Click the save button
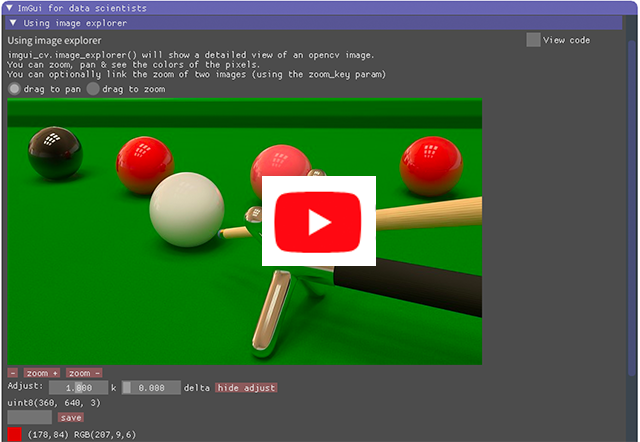Viewport: 640px width, 442px height. click(71, 417)
